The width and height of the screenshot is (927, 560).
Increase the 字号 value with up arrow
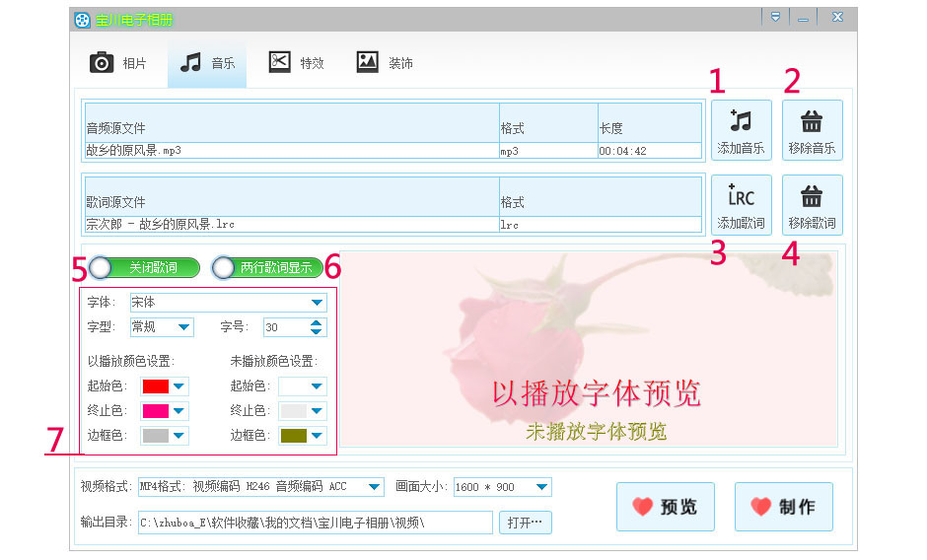[x=317, y=322]
